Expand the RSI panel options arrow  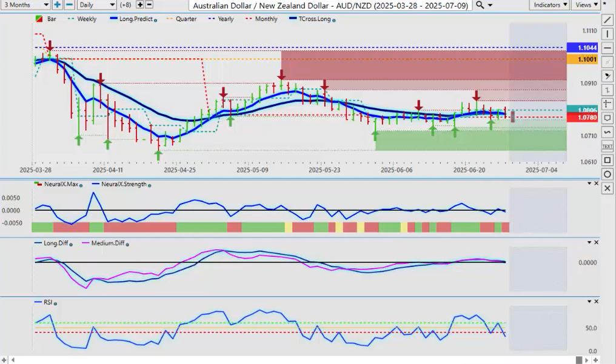pos(590,301)
